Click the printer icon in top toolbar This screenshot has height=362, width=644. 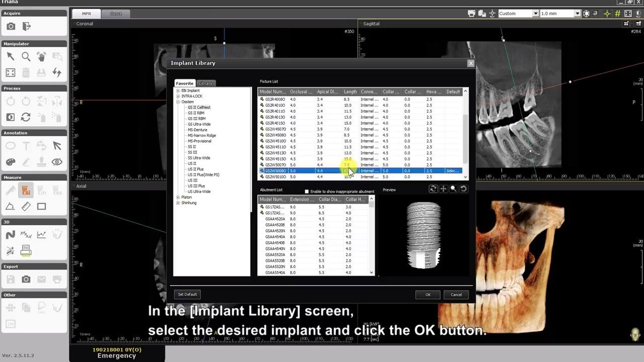point(471,14)
